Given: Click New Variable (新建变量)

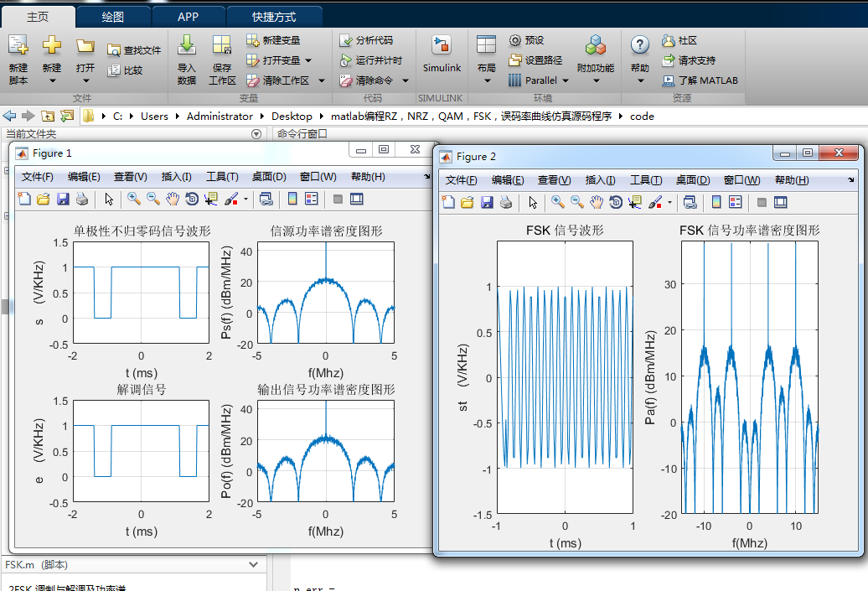Looking at the screenshot, I should [273, 40].
